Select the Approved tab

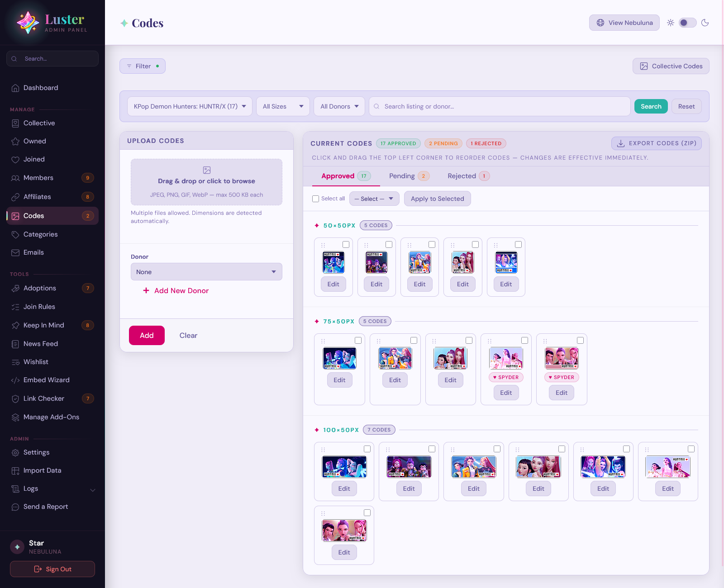[346, 176]
